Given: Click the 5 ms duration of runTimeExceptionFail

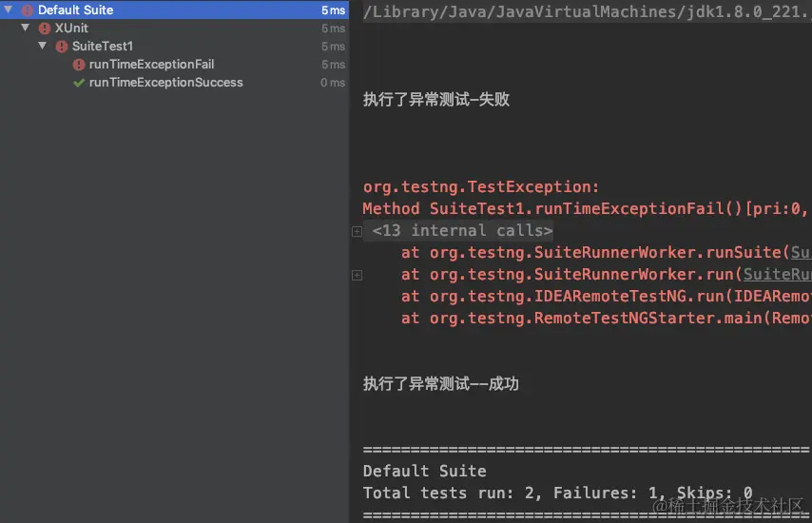Looking at the screenshot, I should pos(333,65).
